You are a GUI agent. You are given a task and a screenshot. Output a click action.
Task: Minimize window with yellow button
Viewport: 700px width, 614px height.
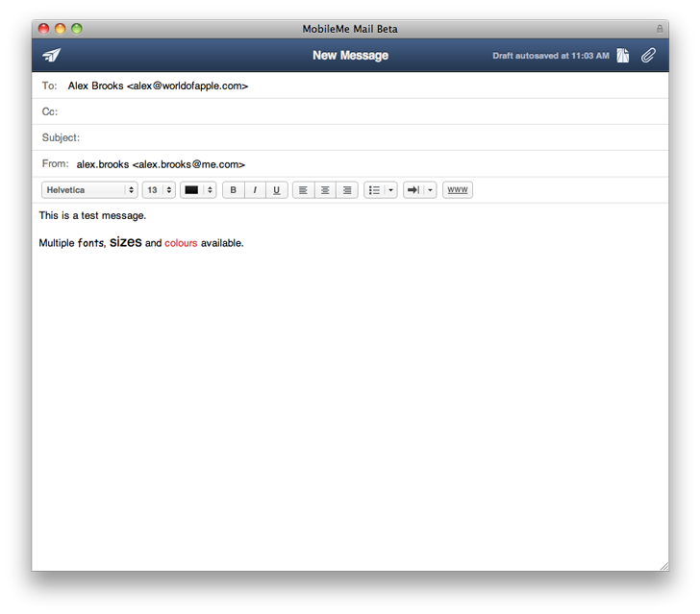point(61,29)
